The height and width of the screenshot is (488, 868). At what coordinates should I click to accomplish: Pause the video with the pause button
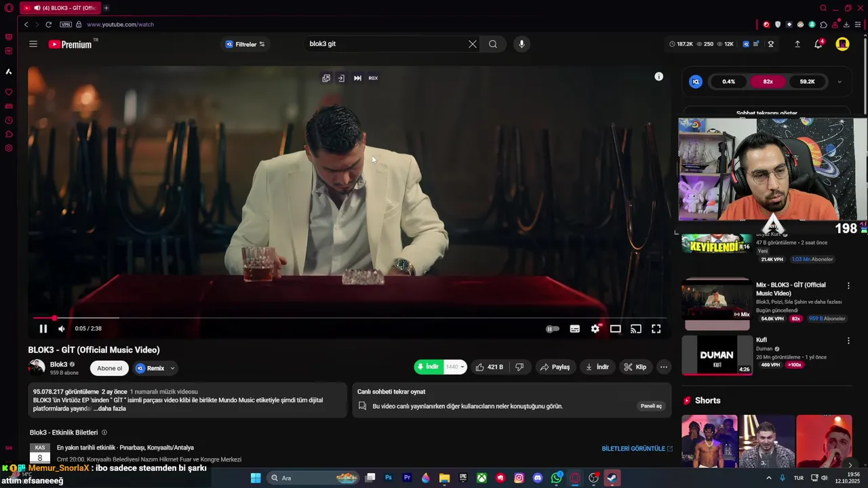43,329
